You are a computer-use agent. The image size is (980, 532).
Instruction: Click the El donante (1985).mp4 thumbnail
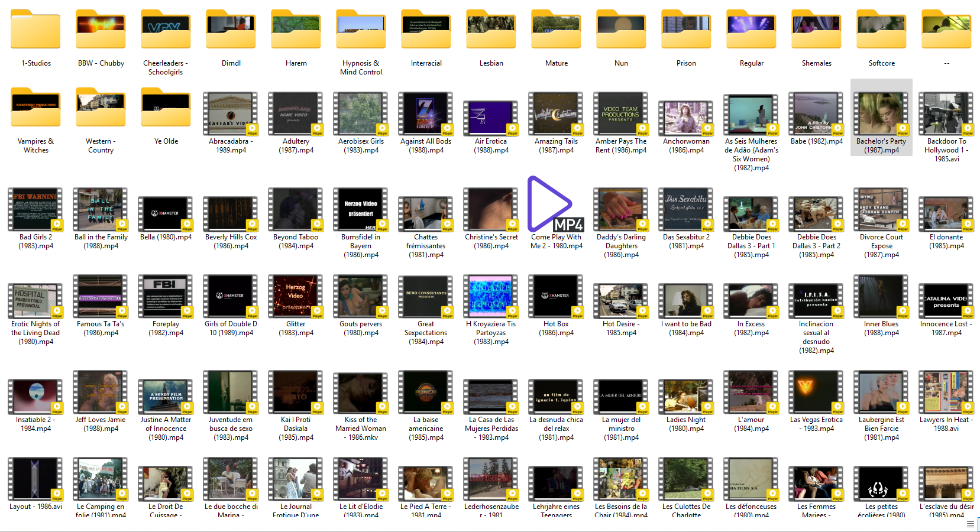pos(946,213)
